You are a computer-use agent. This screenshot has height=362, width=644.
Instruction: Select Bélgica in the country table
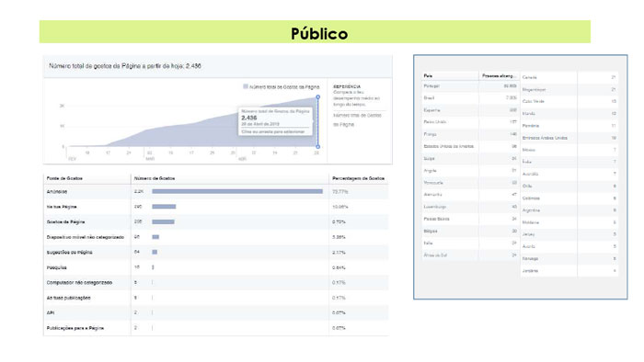pyautogui.click(x=431, y=232)
